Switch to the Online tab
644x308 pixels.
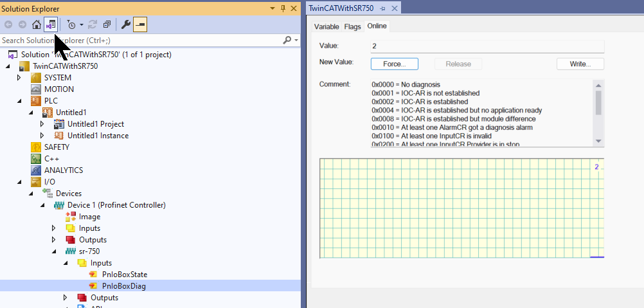tap(377, 26)
